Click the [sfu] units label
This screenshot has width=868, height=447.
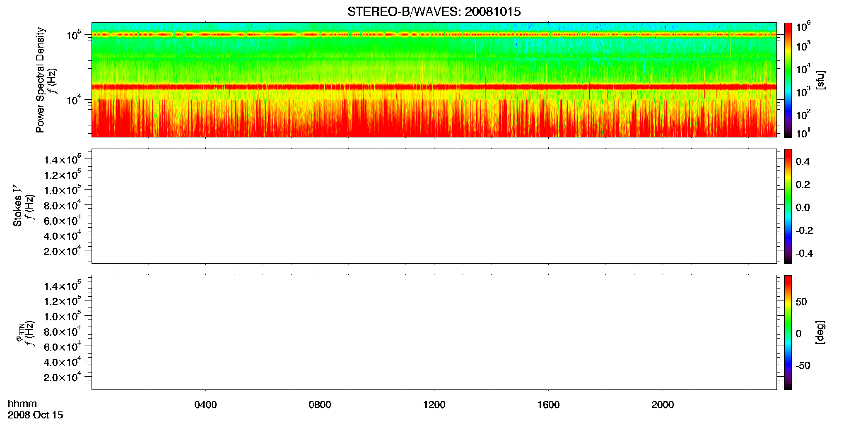pos(820,80)
